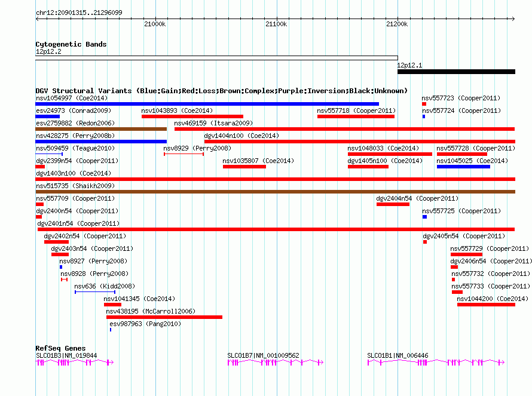Click the 12p12.2 cytogenetic band label
This screenshot has height=396, width=532.
48,51
